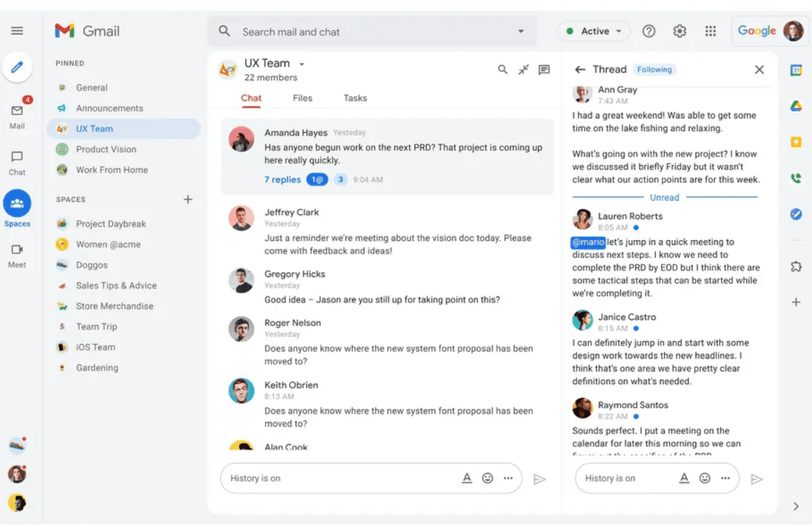This screenshot has height=527, width=812.
Task: Open Google Tasks side panel
Action: click(796, 214)
